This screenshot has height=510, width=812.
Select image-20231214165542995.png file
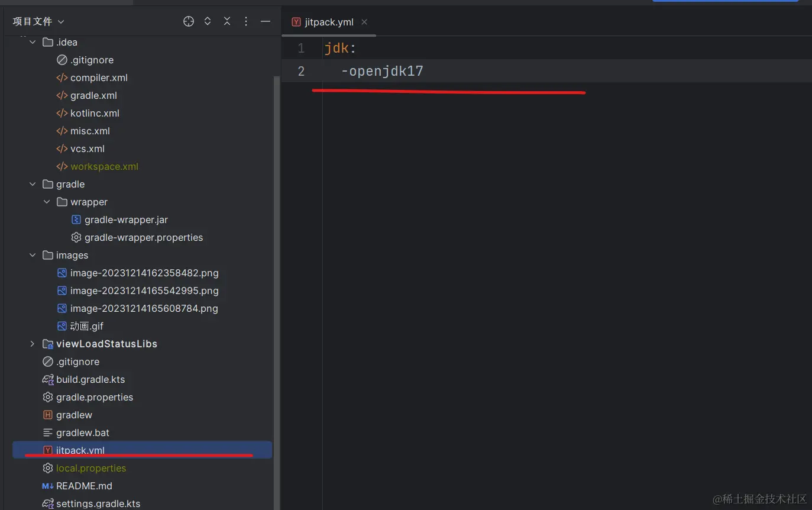[x=144, y=290]
